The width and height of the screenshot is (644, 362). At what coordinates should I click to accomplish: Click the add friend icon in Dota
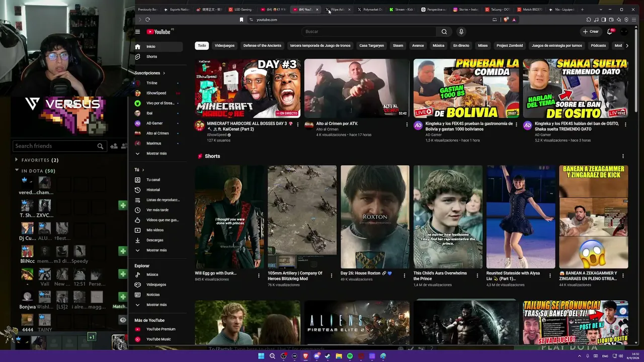pyautogui.click(x=114, y=146)
